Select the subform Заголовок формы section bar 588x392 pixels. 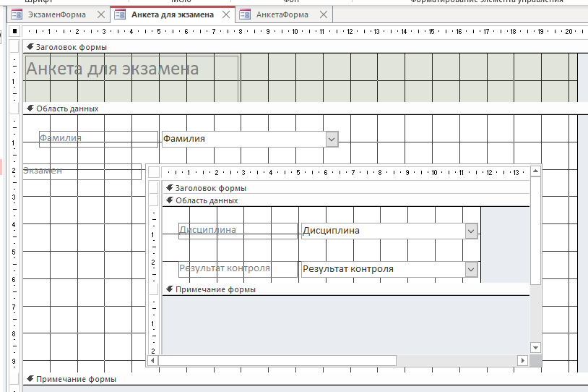[x=346, y=188]
